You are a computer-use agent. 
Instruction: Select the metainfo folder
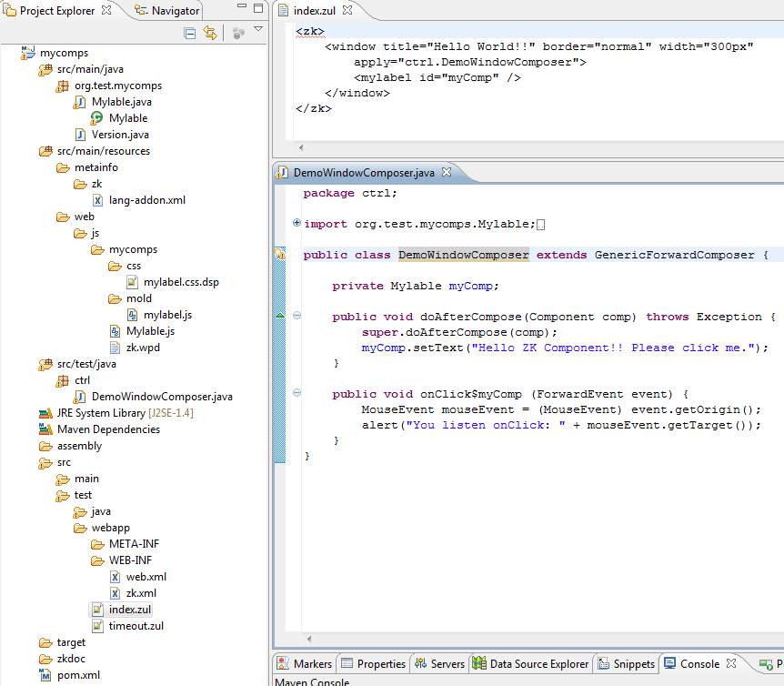tap(96, 167)
